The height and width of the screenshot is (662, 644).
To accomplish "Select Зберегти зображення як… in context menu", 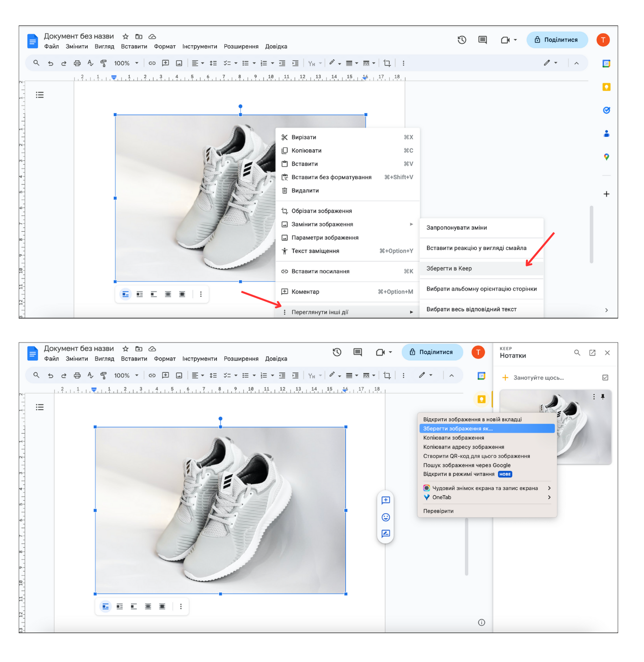I will tap(487, 428).
